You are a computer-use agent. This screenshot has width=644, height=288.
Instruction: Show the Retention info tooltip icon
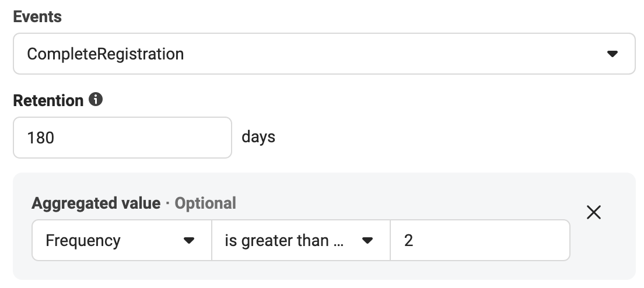[x=96, y=99]
